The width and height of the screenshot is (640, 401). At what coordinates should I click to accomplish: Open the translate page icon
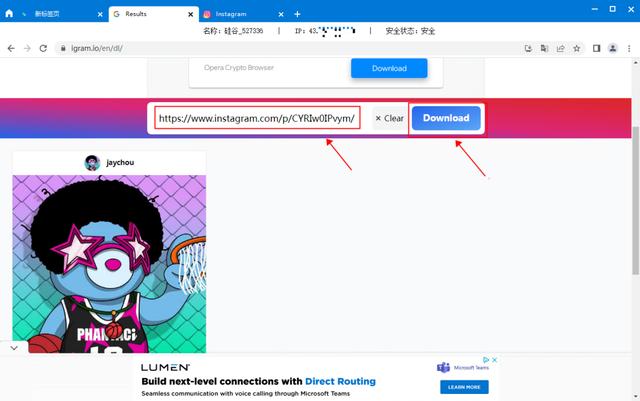click(x=544, y=48)
